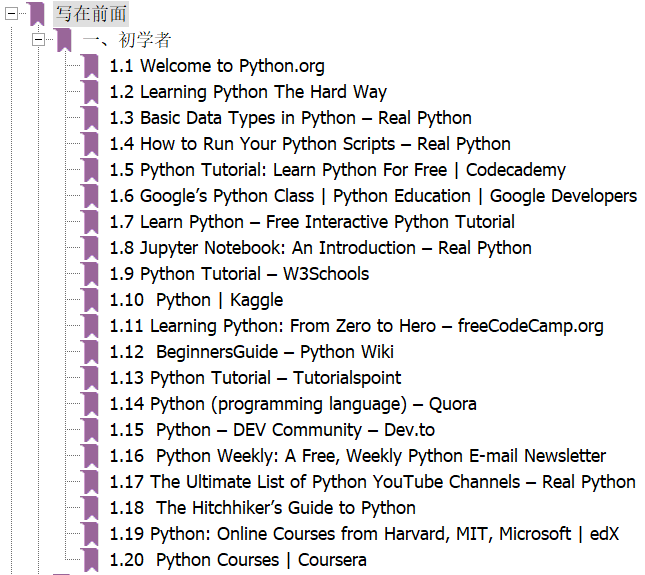Click bookmark icon for 1.17 YouTube Channels
This screenshot has height=575, width=645.
coord(91,482)
